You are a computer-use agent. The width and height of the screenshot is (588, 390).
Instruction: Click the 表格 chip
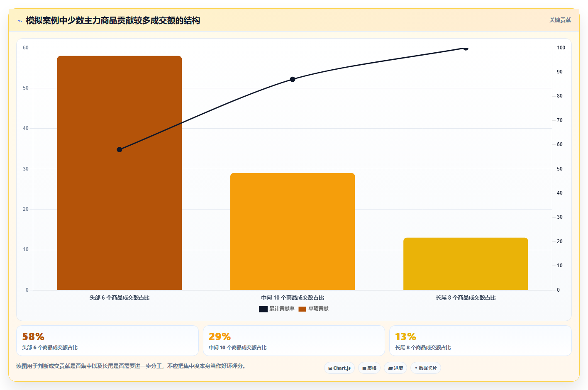(369, 368)
